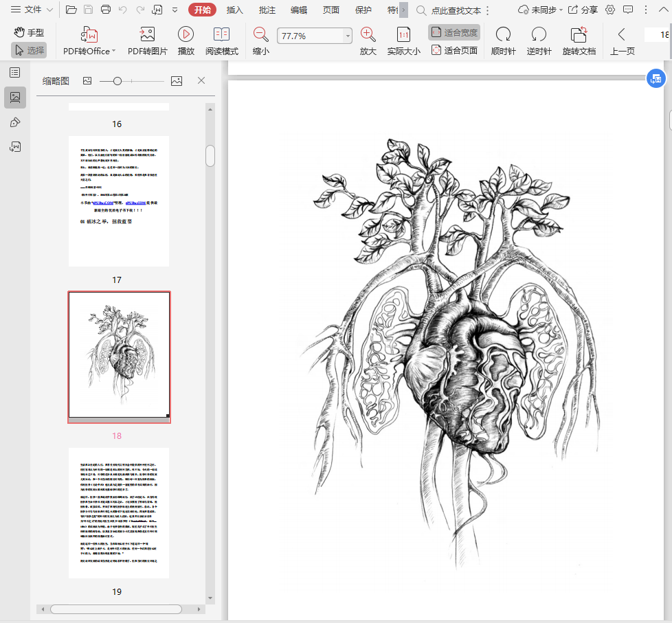Click the 分享 share button
This screenshot has width=672, height=623.
pos(583,10)
